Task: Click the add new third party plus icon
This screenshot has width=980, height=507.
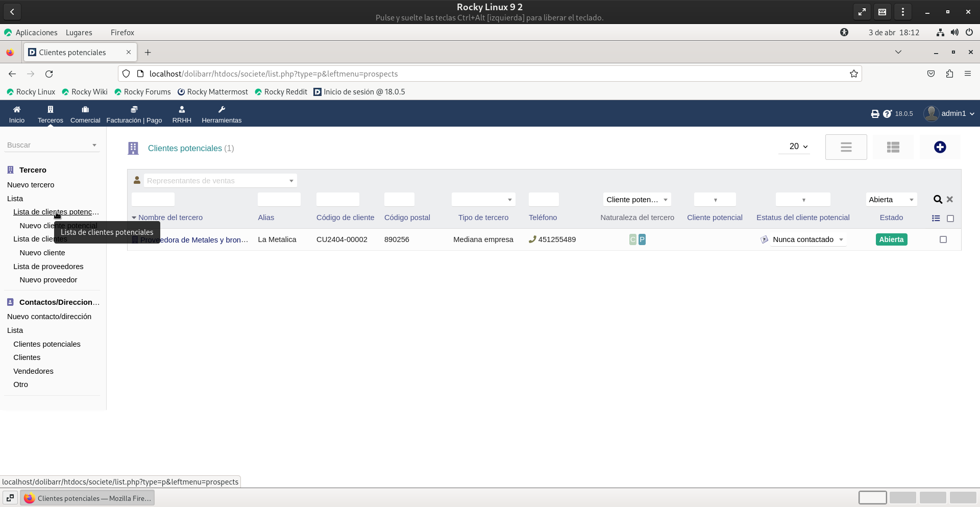Action: click(940, 147)
